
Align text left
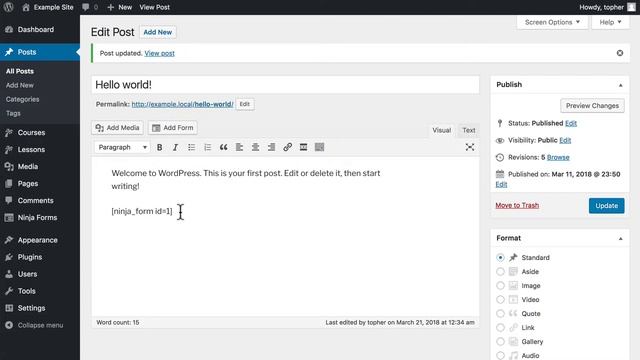(x=239, y=147)
